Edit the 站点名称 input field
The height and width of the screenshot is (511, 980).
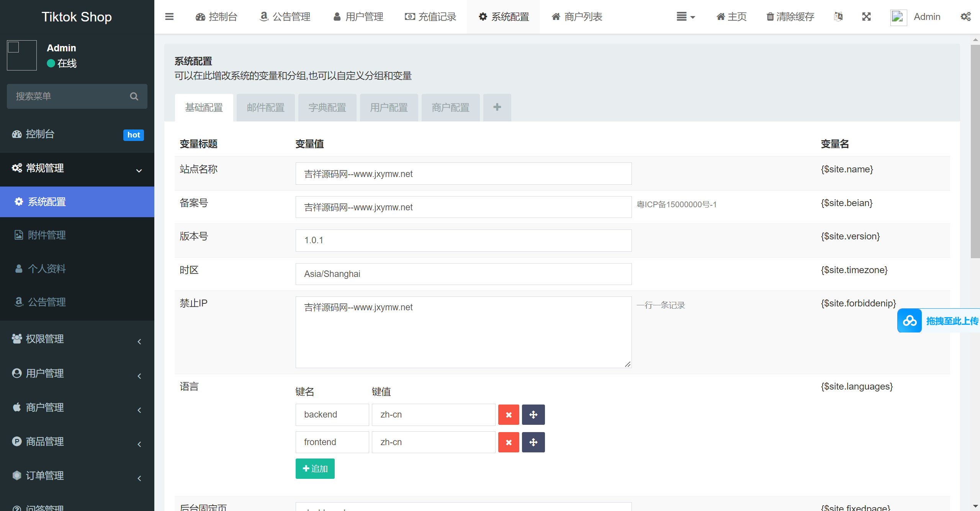[x=463, y=174]
